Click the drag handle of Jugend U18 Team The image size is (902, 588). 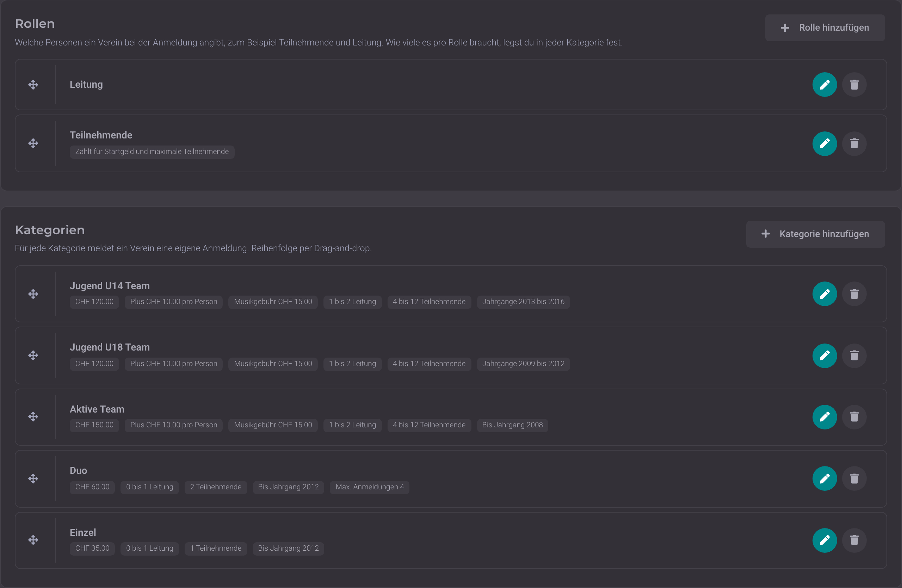33,355
